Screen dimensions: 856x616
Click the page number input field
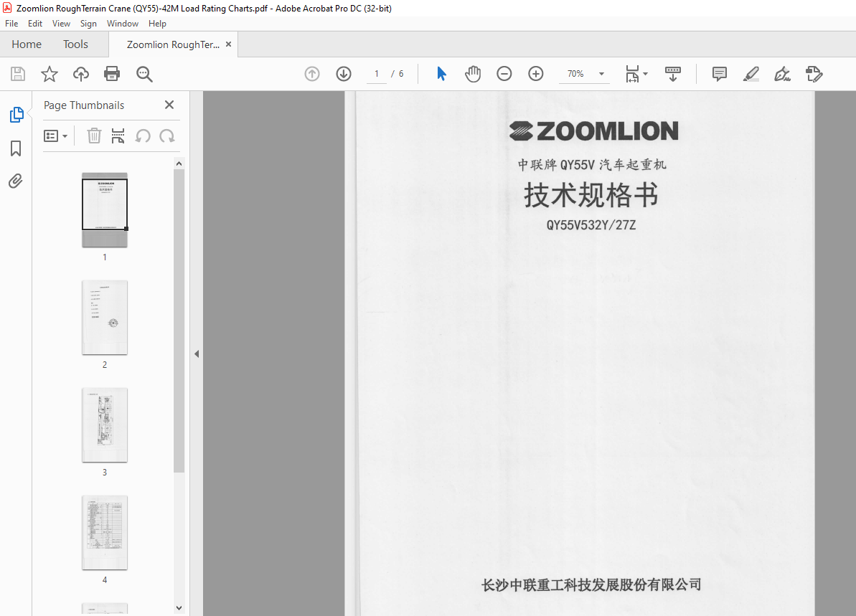coord(377,74)
